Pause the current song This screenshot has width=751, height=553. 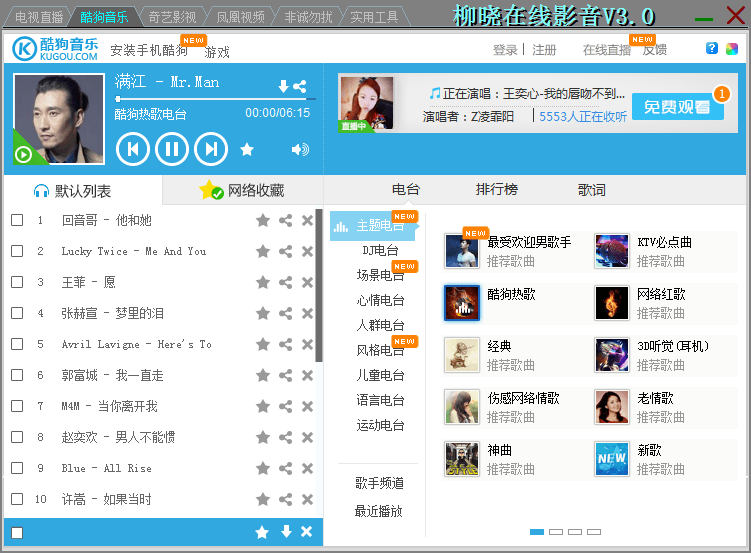[x=172, y=149]
